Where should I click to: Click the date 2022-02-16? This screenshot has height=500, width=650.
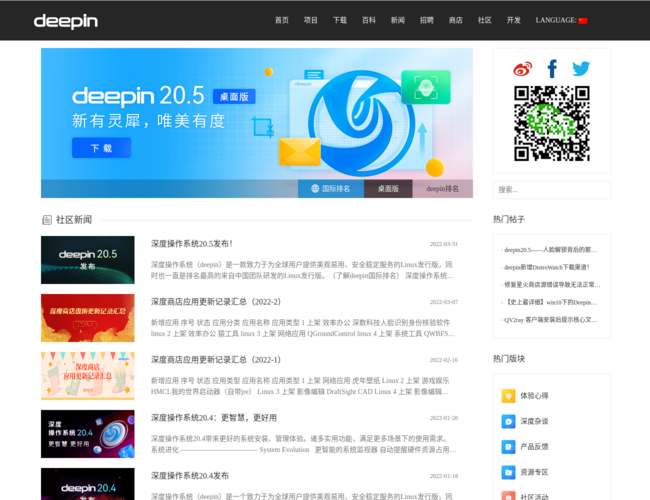[444, 360]
